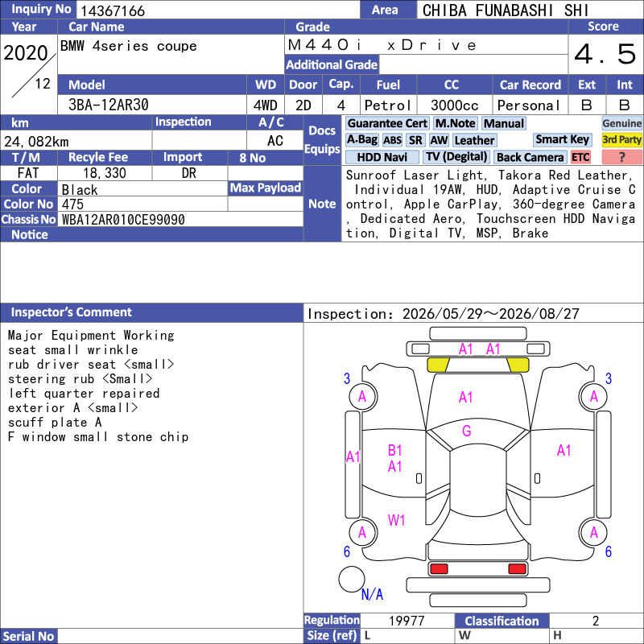Select the SR sunroof badge
This screenshot has width=644, height=644.
[x=415, y=140]
